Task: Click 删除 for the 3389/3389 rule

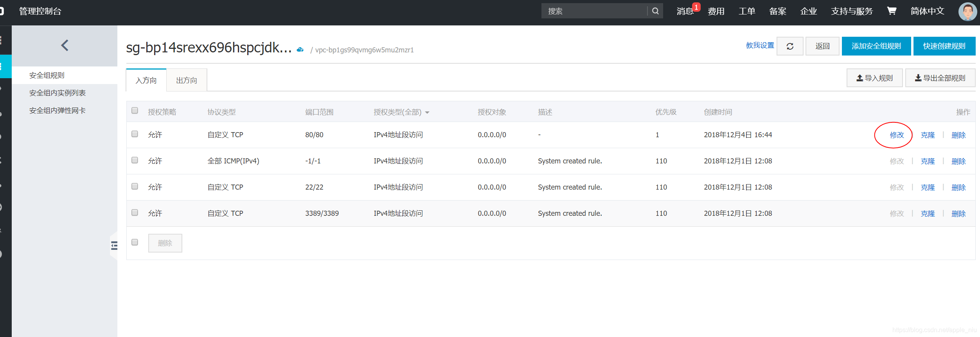Action: tap(958, 213)
